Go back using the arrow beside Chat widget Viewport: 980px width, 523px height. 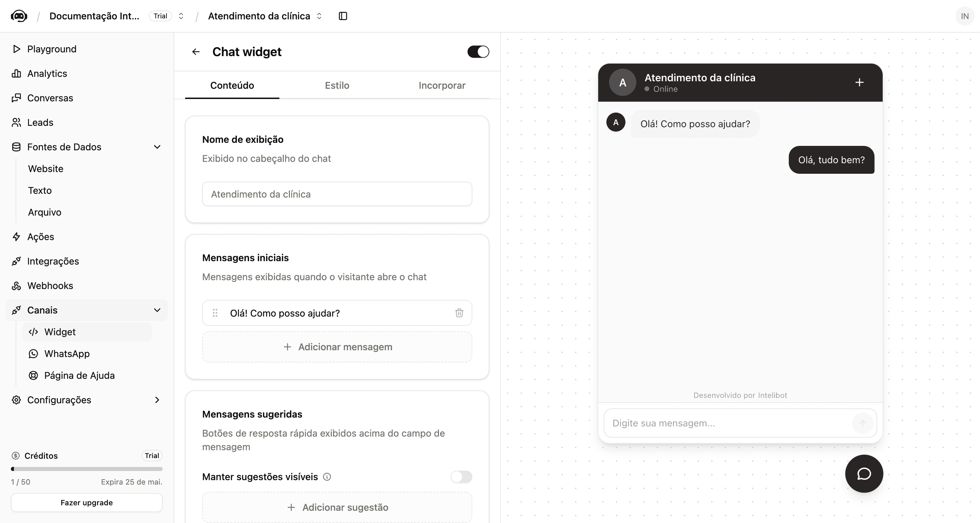(196, 52)
